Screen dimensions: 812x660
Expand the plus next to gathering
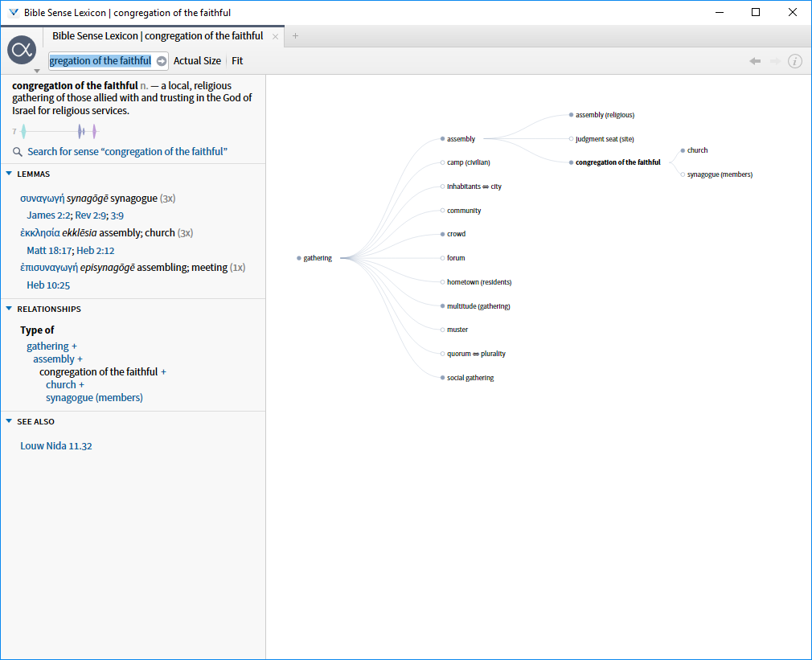coord(75,346)
